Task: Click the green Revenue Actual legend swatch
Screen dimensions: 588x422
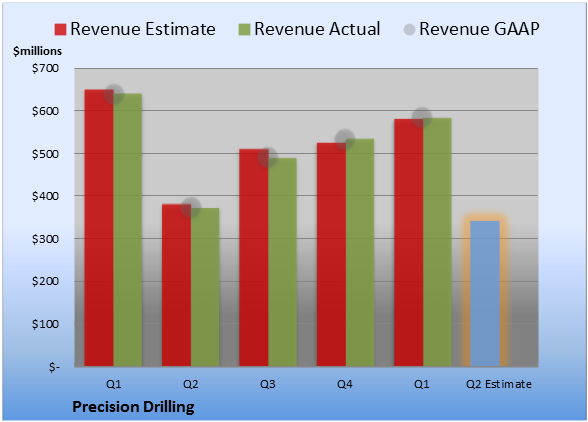Action: point(244,29)
